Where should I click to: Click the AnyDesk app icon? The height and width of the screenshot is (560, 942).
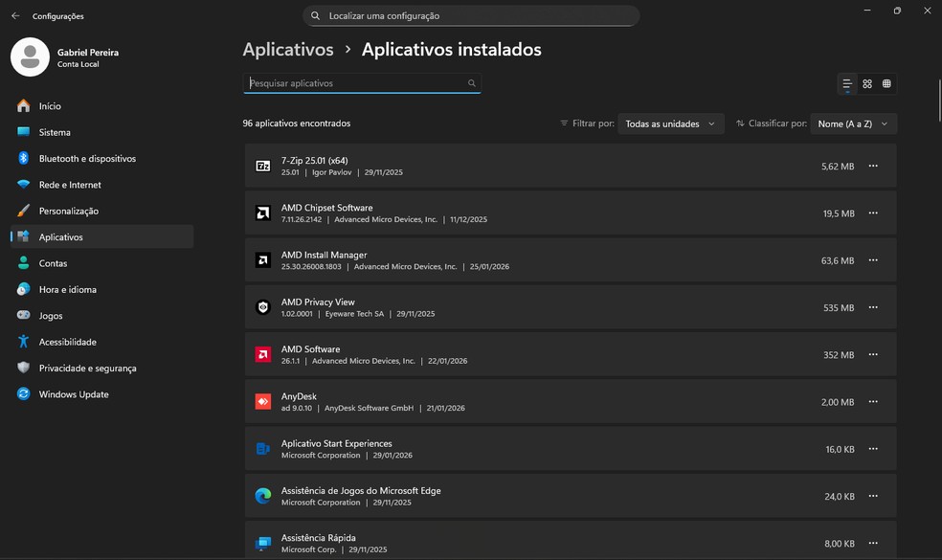tap(263, 402)
